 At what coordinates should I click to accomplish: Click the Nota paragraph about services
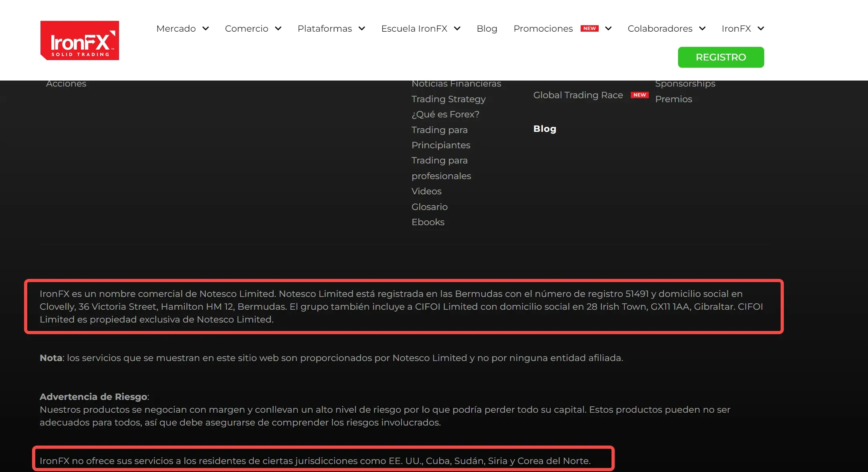[x=331, y=358]
